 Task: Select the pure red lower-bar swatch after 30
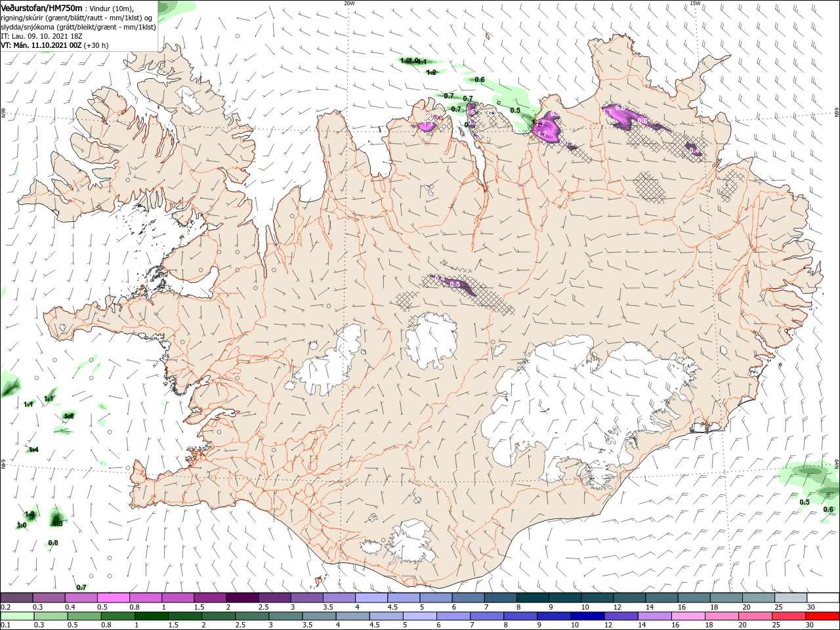click(x=824, y=616)
